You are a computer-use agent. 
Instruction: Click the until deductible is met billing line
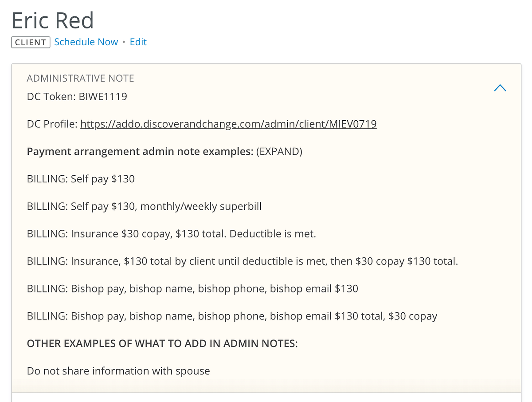[x=243, y=261]
